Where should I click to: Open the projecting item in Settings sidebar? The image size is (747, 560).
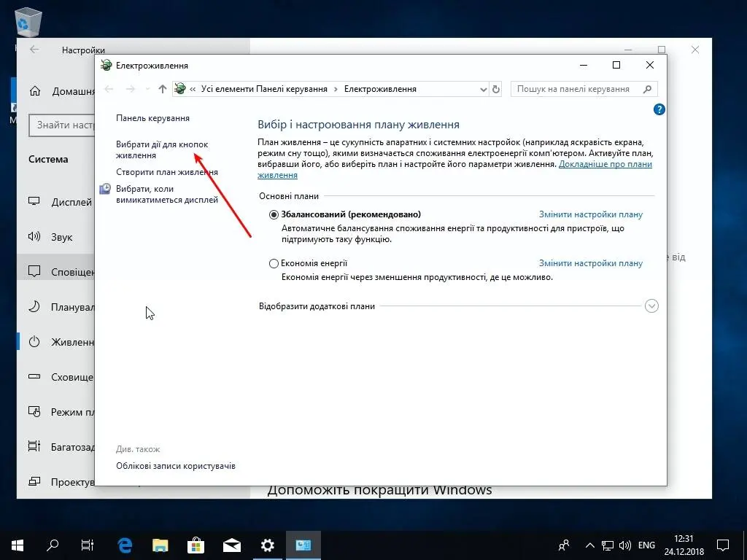click(56, 482)
